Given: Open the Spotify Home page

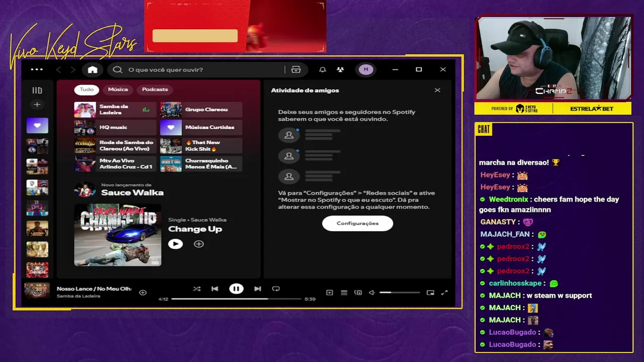Looking at the screenshot, I should tap(93, 69).
